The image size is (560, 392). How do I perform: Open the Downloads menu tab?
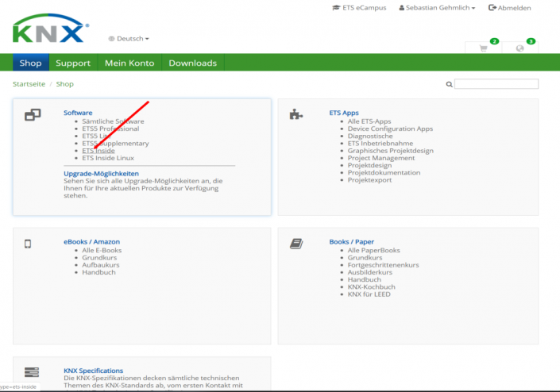[x=192, y=63]
